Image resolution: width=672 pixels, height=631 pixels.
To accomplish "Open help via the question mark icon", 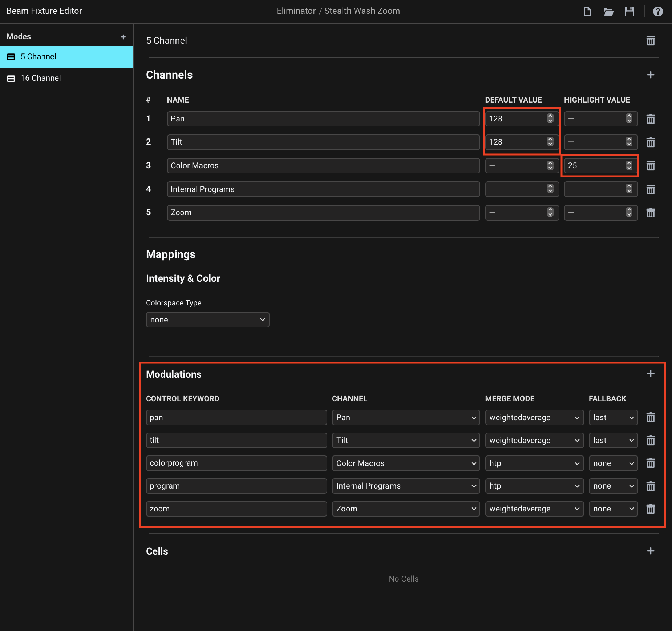I will (x=658, y=11).
